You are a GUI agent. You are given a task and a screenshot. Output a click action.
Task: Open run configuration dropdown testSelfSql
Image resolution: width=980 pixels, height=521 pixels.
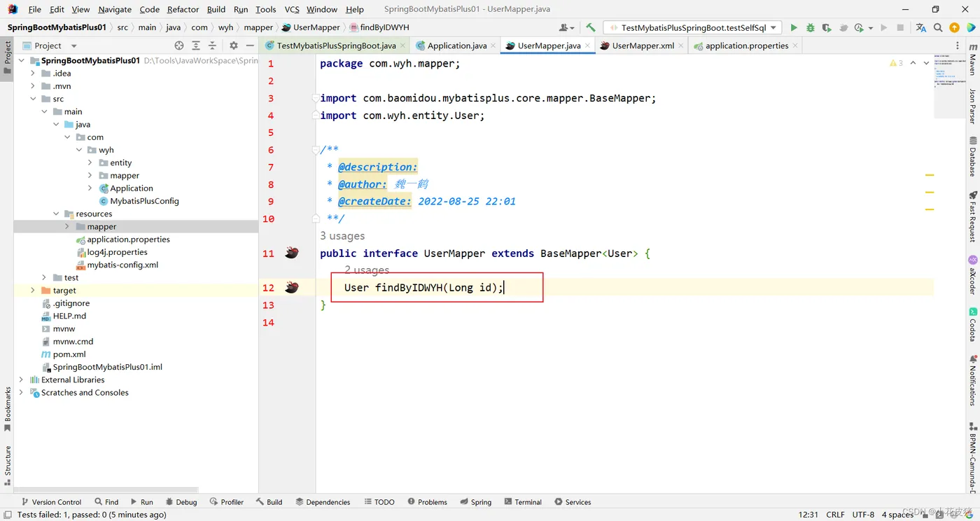tap(693, 27)
